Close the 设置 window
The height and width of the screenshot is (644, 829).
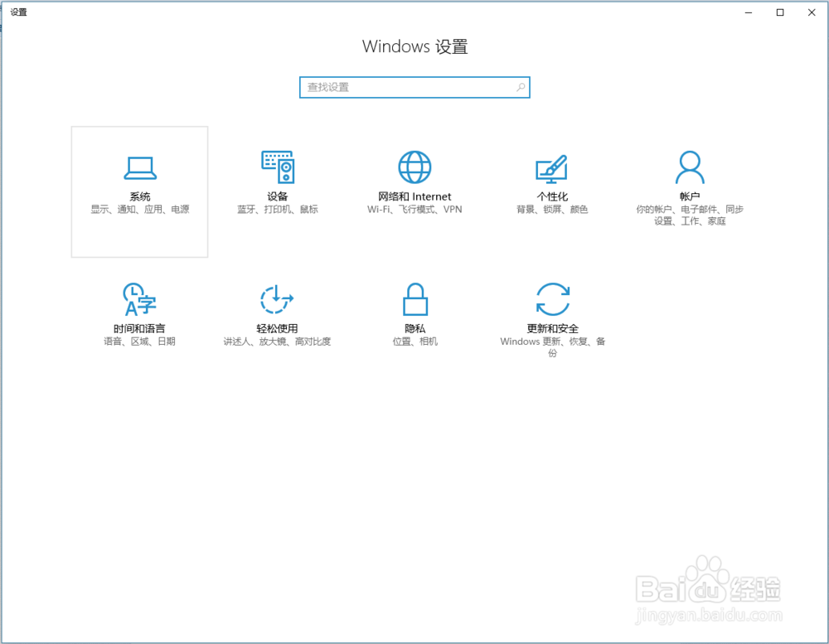[812, 12]
